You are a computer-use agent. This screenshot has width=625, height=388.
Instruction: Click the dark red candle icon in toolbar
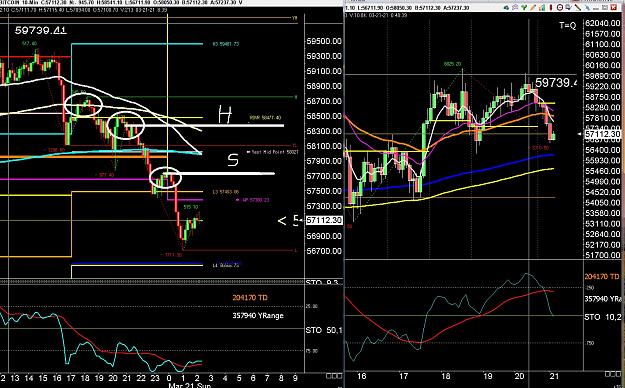pyautogui.click(x=551, y=7)
